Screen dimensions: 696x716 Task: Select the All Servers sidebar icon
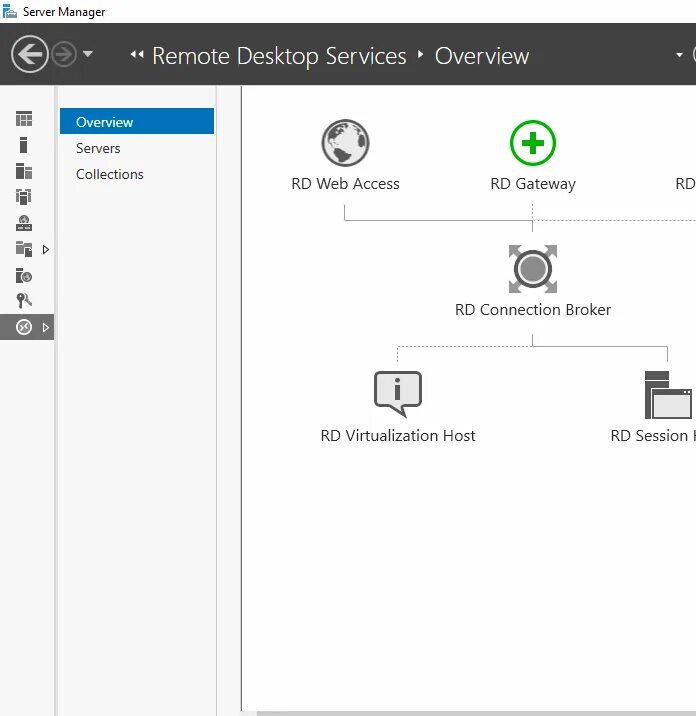pos(24,171)
